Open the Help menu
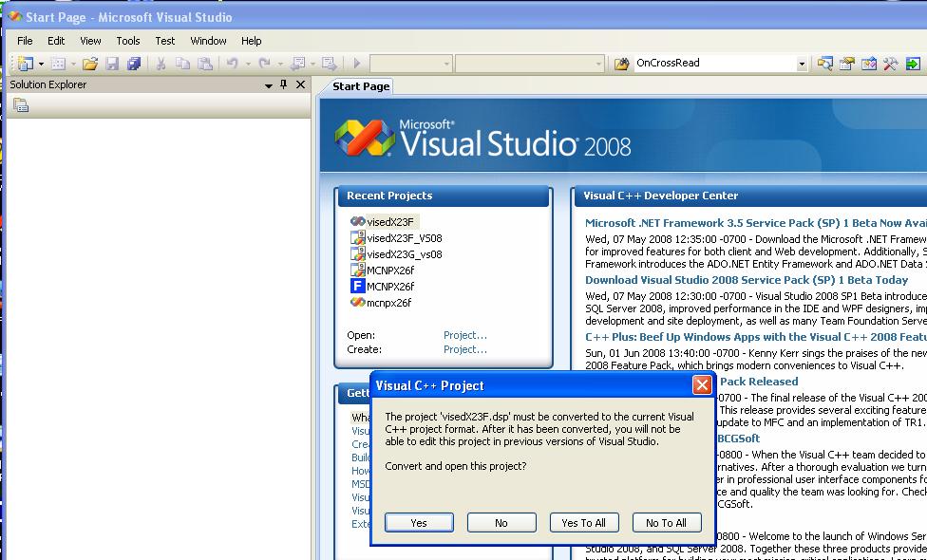927x560 pixels. pos(252,41)
